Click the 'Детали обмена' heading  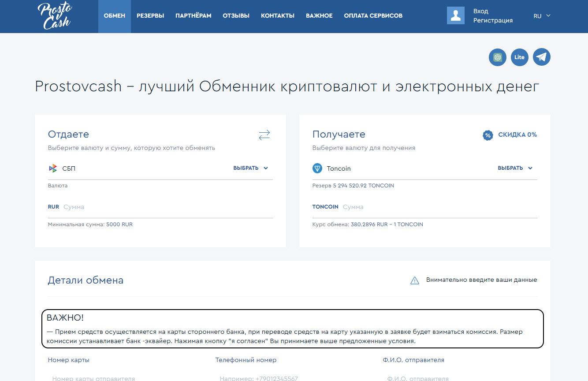[x=86, y=280]
